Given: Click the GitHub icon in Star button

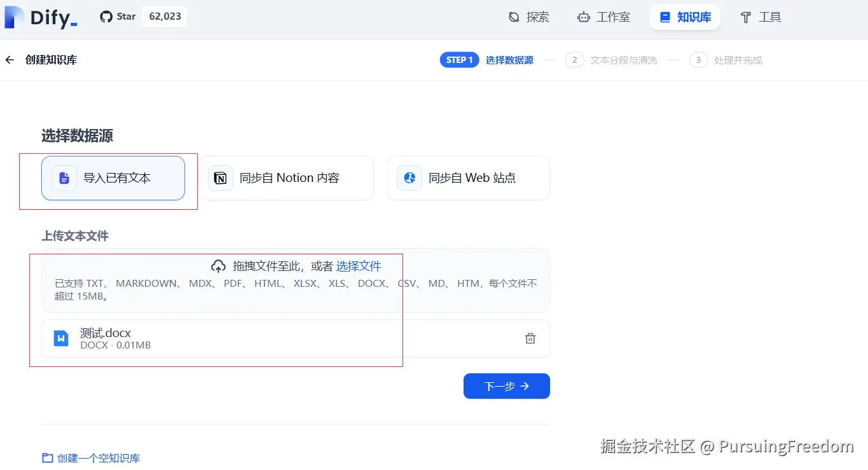Looking at the screenshot, I should [106, 17].
